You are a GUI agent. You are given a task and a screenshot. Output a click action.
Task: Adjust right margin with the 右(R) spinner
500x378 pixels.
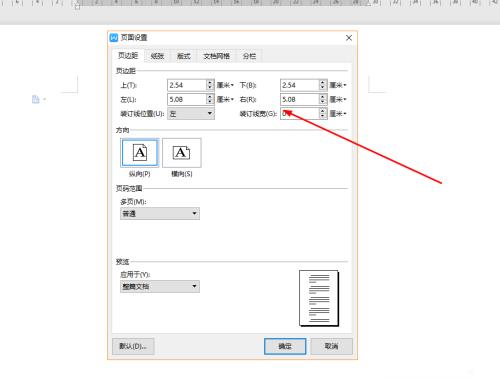coord(323,99)
